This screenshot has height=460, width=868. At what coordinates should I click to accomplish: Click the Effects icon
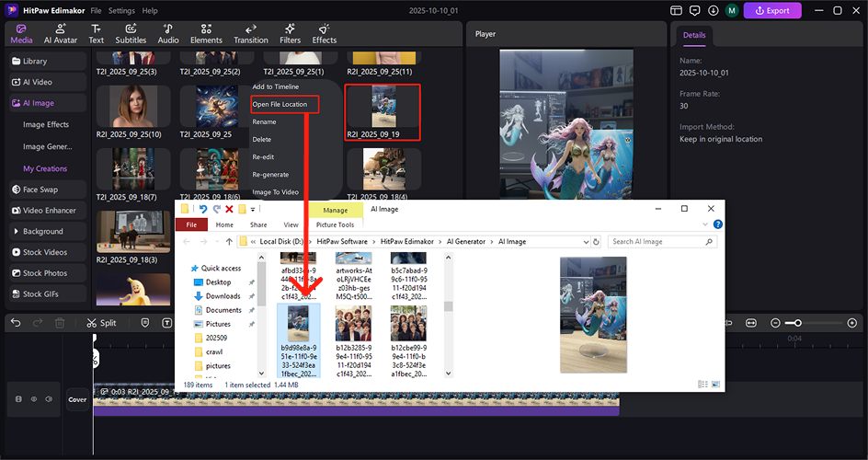coord(324,34)
